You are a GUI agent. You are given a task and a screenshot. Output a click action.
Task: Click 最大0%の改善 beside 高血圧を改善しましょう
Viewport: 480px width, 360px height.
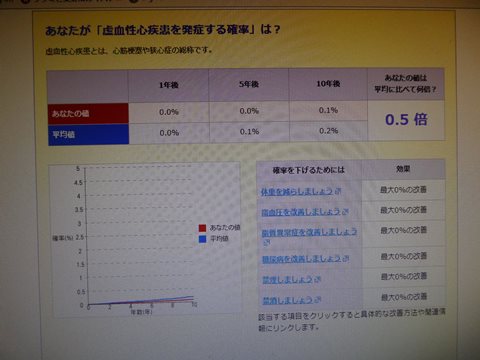pos(404,210)
